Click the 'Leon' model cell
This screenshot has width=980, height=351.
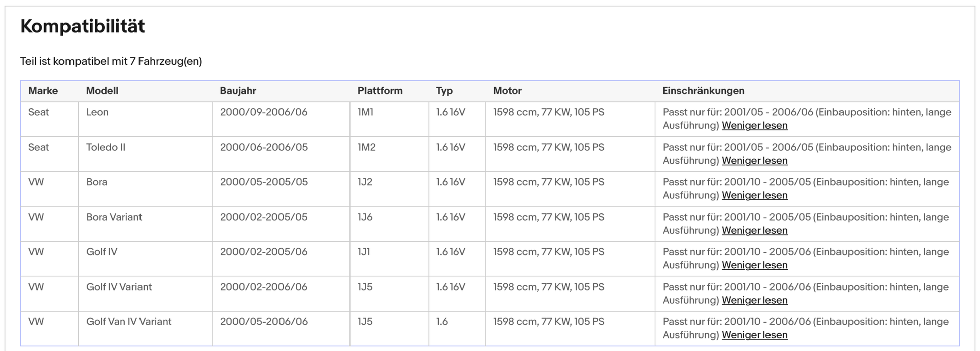point(97,112)
